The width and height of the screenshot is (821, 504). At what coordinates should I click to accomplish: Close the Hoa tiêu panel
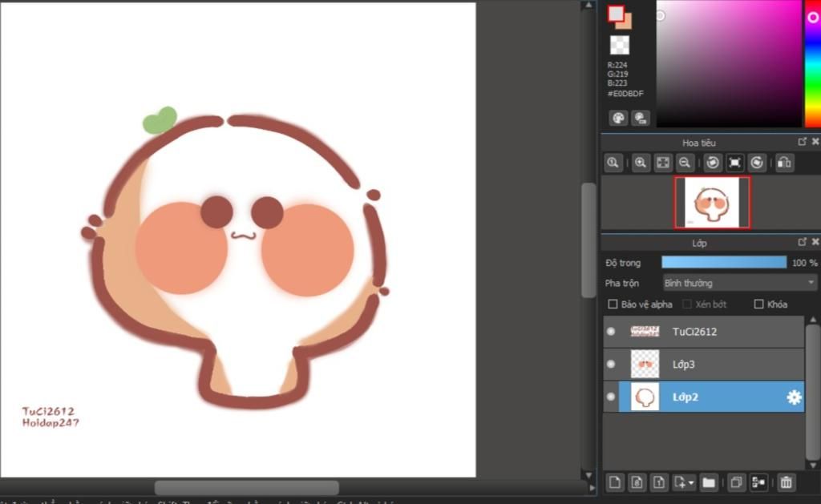815,142
